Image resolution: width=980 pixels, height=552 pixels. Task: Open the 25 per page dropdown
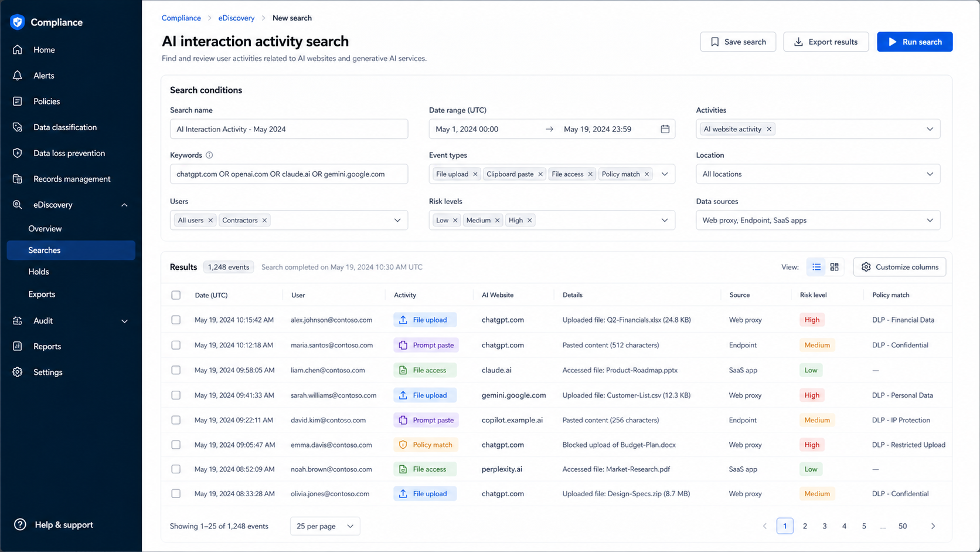click(325, 526)
